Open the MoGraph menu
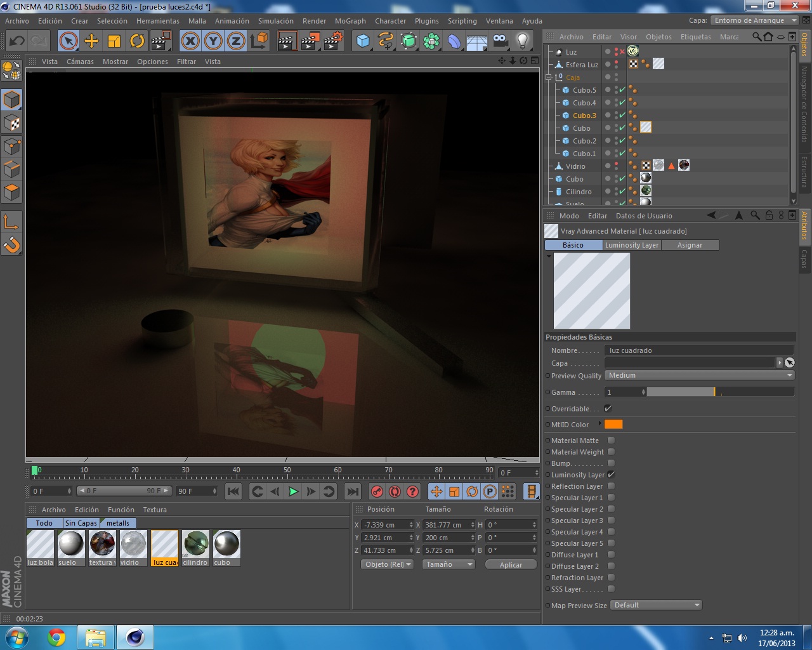This screenshot has width=812, height=650. tap(350, 21)
